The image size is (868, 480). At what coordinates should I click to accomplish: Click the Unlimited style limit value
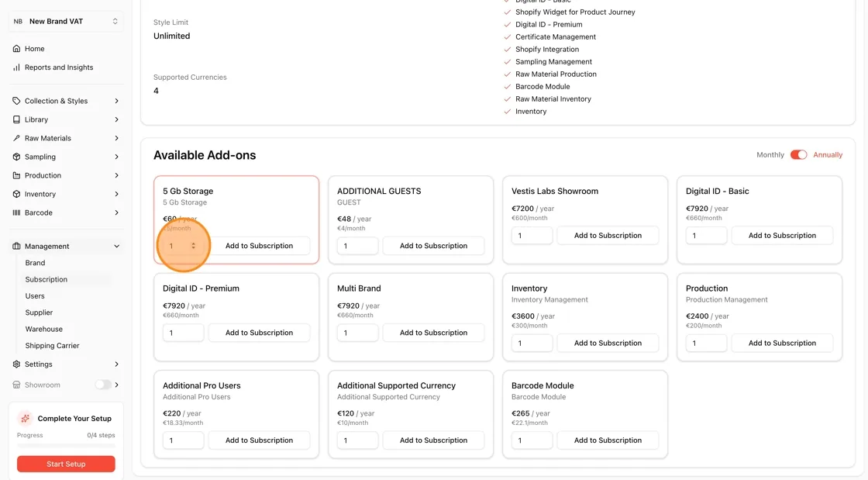pyautogui.click(x=171, y=36)
